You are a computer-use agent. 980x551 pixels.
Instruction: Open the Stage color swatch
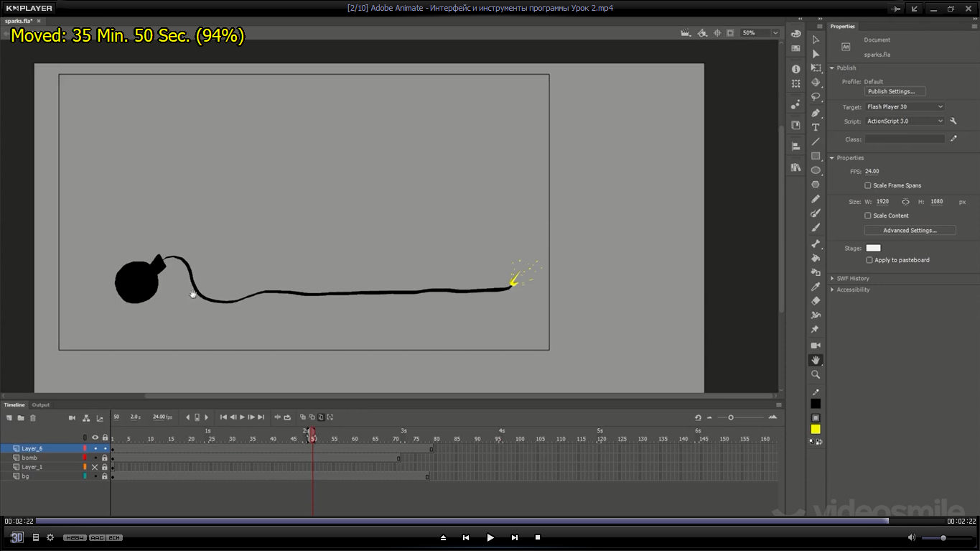click(873, 248)
